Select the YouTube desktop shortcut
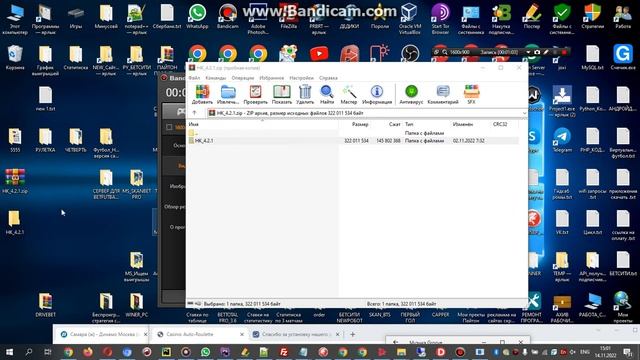640x360 pixels. point(319,54)
